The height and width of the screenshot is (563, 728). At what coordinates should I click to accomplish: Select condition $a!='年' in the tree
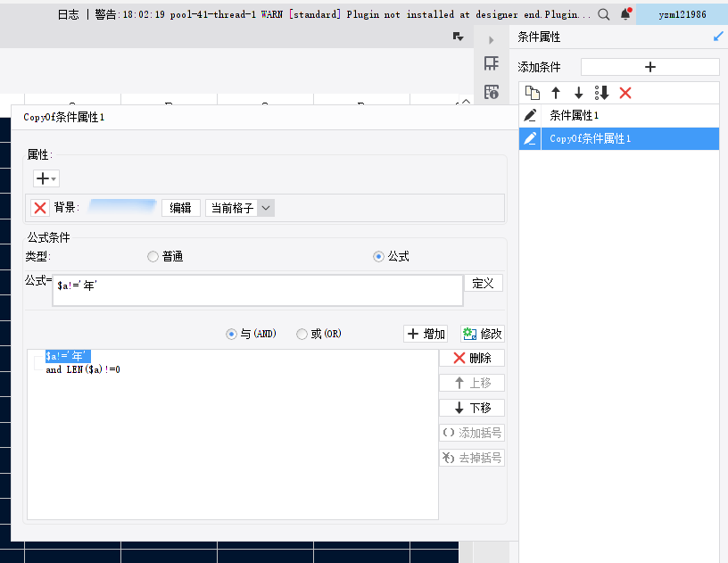(68, 356)
